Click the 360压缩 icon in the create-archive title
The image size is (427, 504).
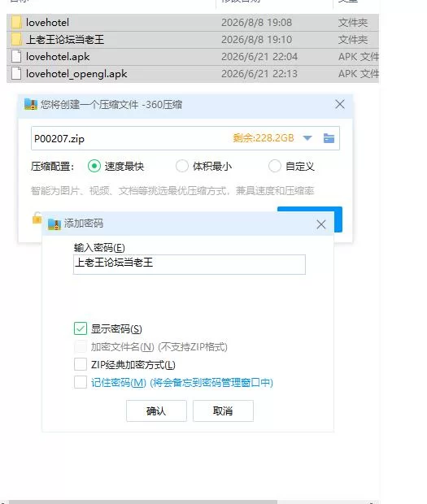[x=31, y=104]
